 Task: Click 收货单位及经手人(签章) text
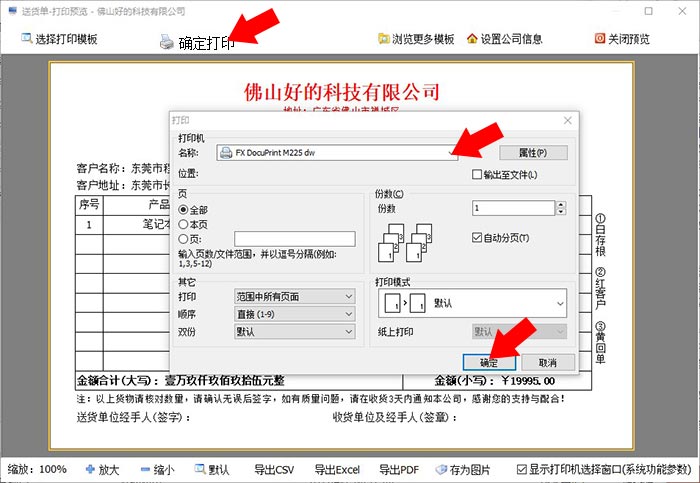click(x=395, y=417)
